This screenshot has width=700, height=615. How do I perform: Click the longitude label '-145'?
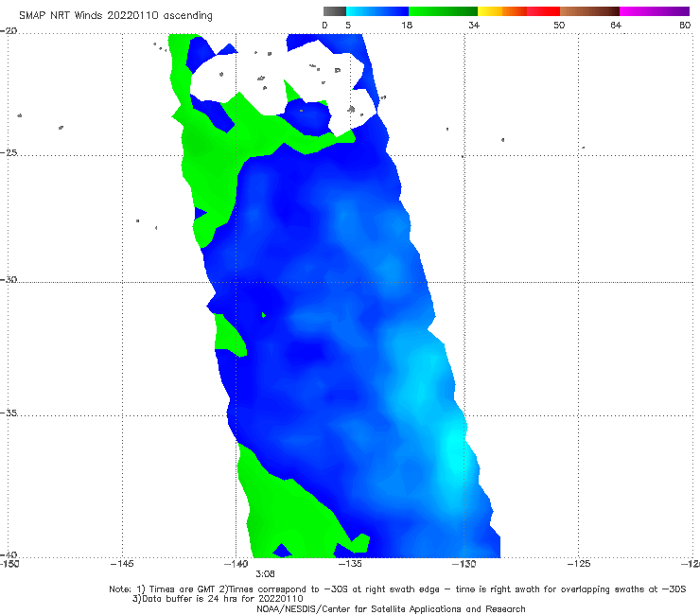click(x=122, y=564)
